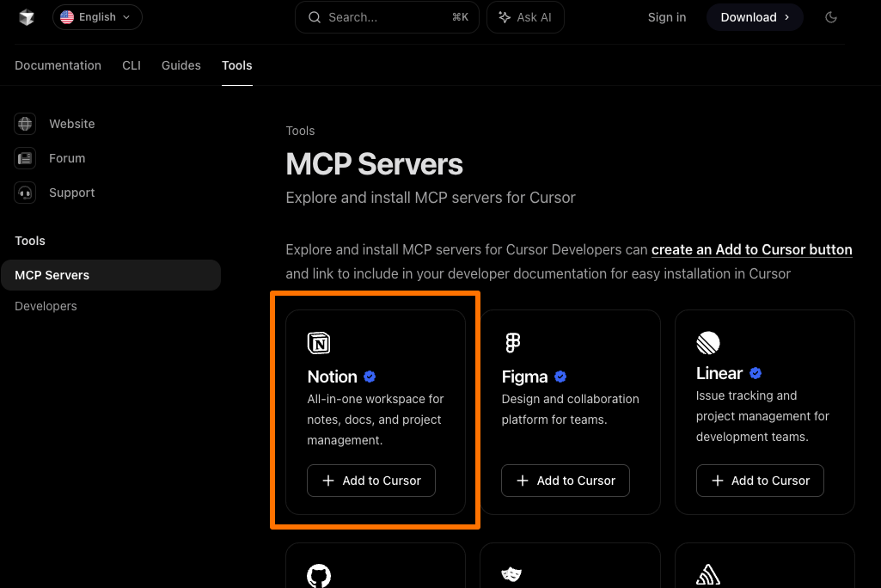Open 'create an Add to Cursor button' link
The width and height of the screenshot is (881, 588).
pyautogui.click(x=752, y=249)
